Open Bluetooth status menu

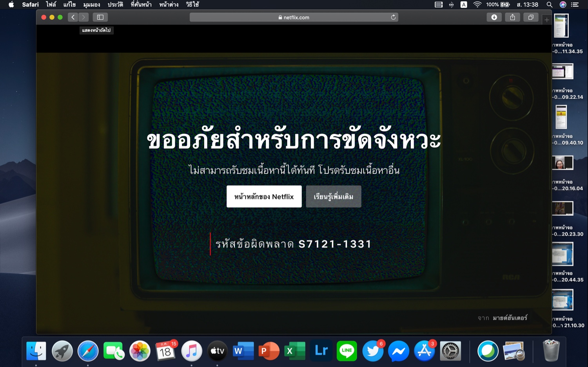[x=451, y=5]
